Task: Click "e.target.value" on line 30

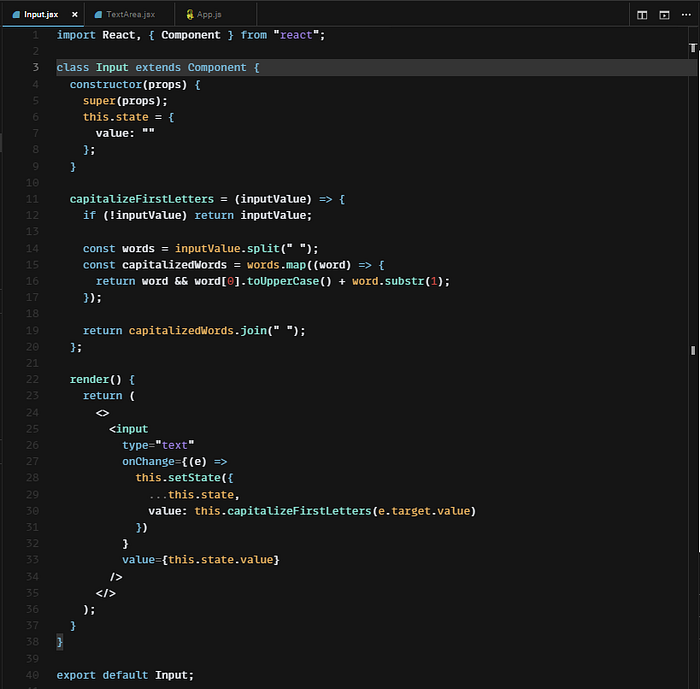Action: (424, 511)
